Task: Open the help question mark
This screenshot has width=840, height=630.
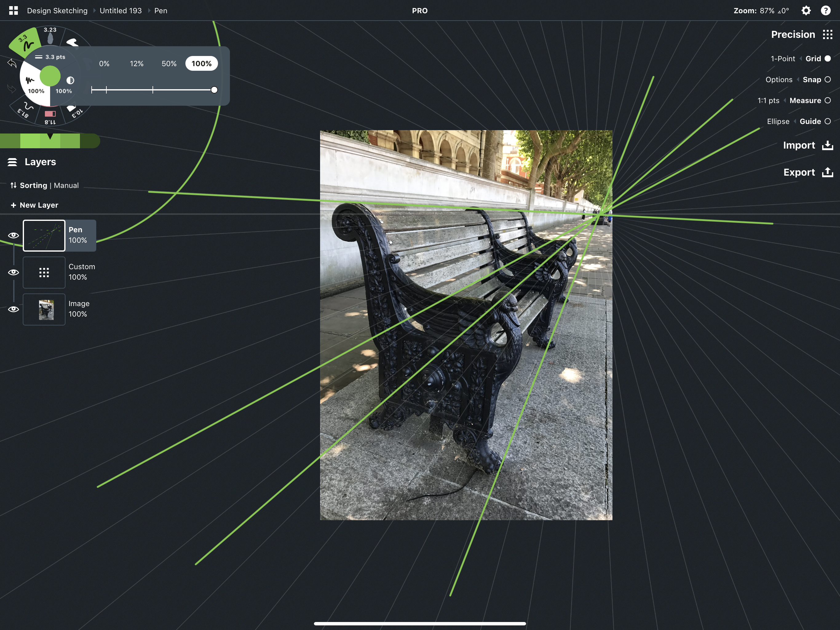Action: click(x=826, y=11)
